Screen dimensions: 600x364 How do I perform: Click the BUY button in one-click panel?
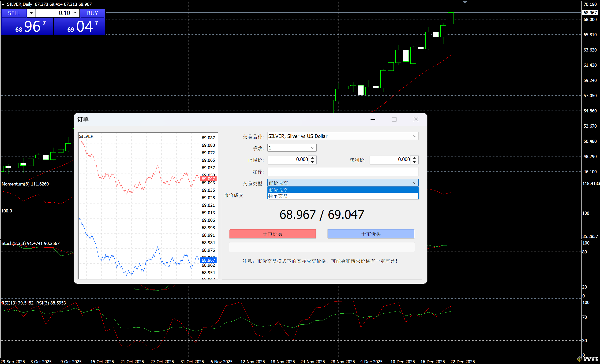click(x=93, y=13)
